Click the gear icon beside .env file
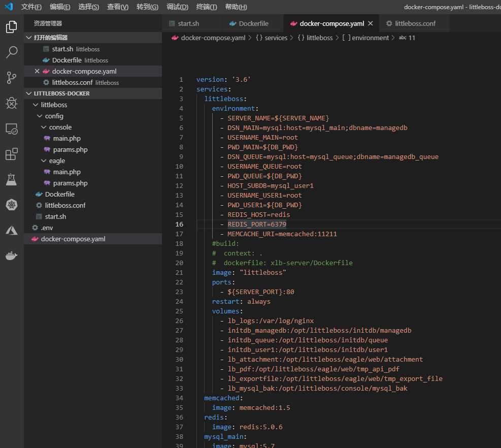Viewport: 501px width, 448px height. click(x=35, y=228)
